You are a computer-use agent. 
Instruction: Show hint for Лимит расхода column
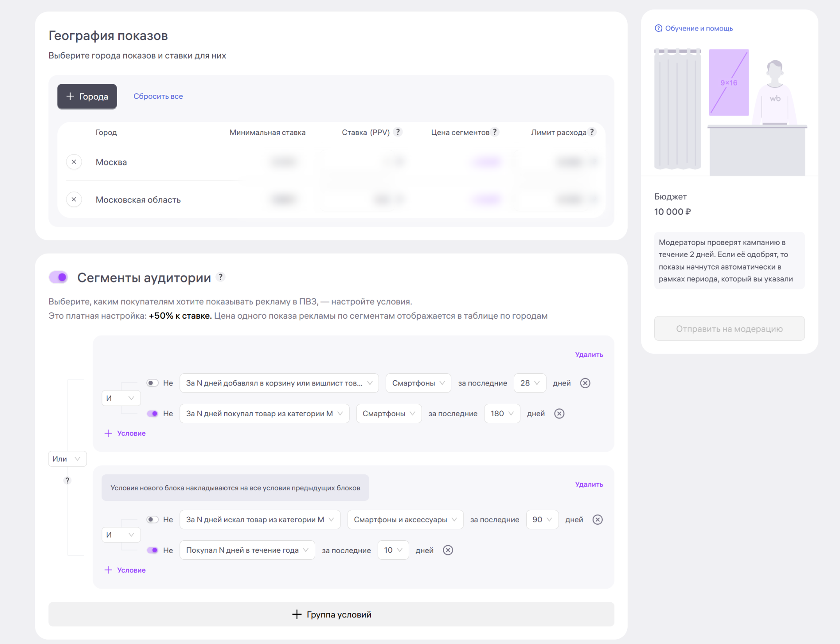[x=592, y=132]
